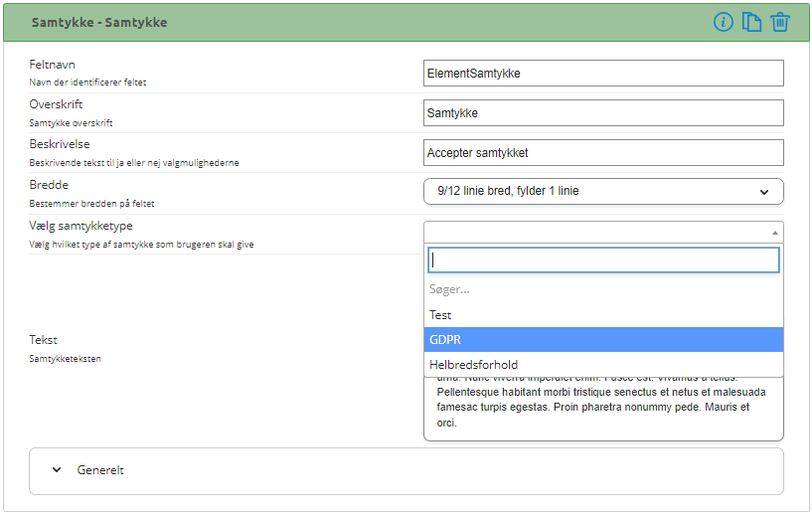The width and height of the screenshot is (812, 514).
Task: Expand the Generelt section
Action: pos(406,470)
